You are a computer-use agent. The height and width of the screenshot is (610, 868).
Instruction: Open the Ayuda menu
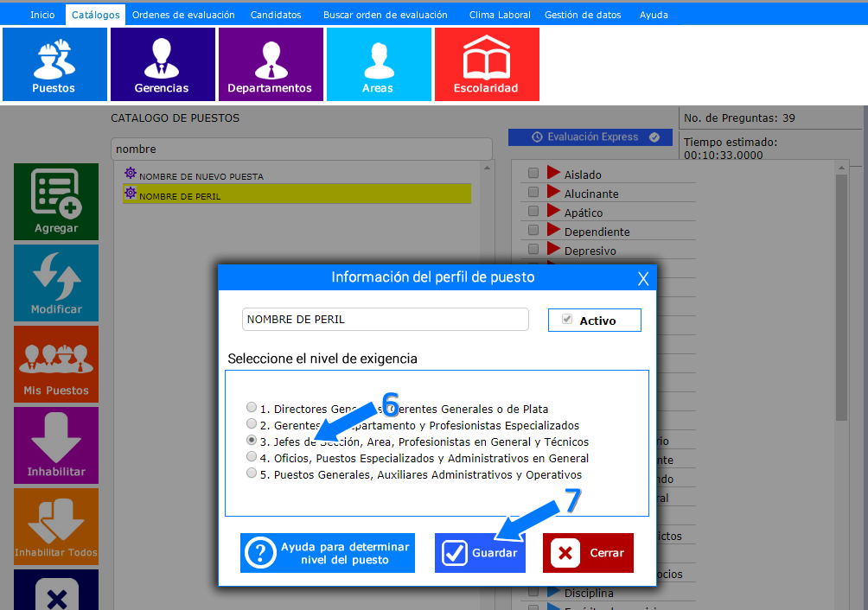(x=654, y=15)
